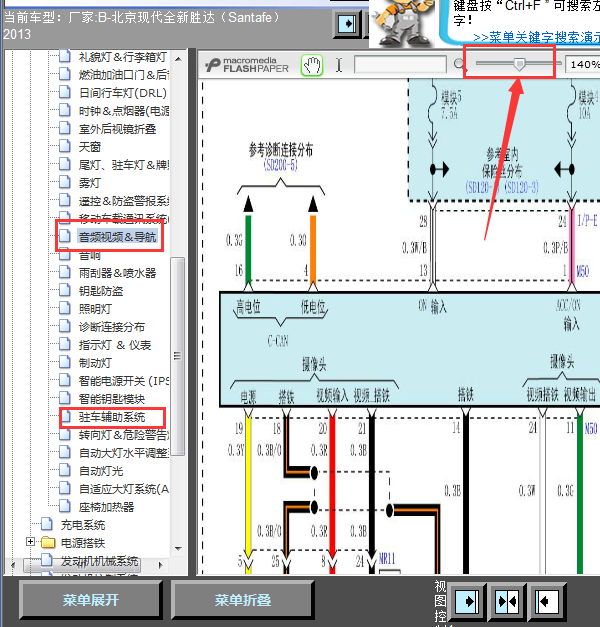
Task: Select 电源搭铁 folder label
Action: 83,543
